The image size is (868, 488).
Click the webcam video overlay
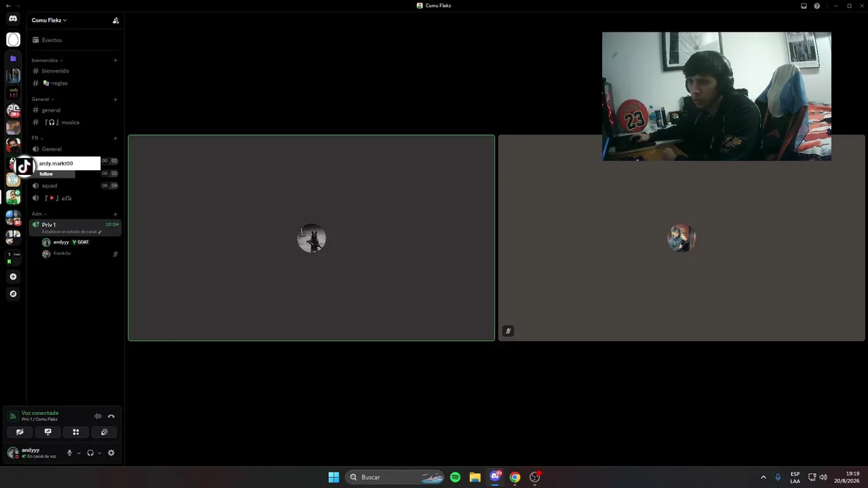click(717, 96)
